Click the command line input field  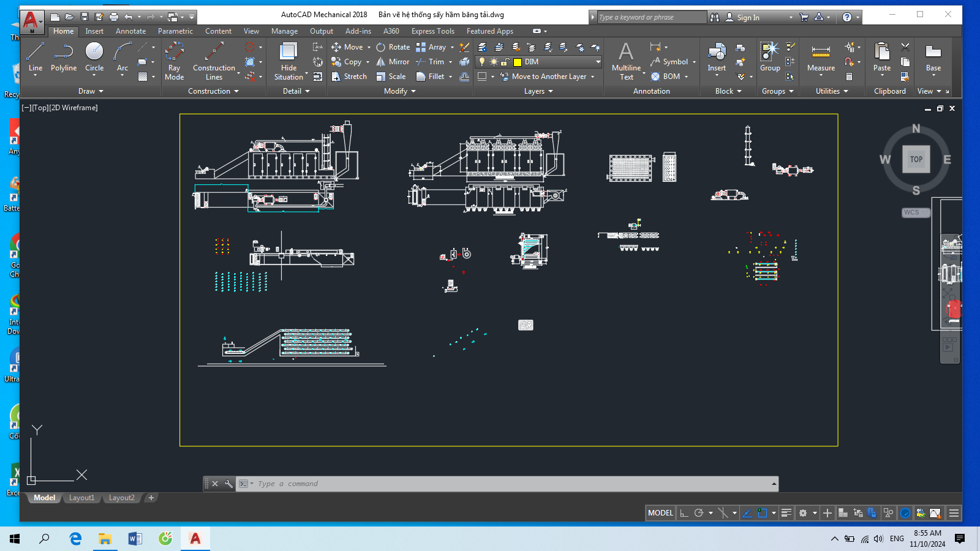pos(511,484)
